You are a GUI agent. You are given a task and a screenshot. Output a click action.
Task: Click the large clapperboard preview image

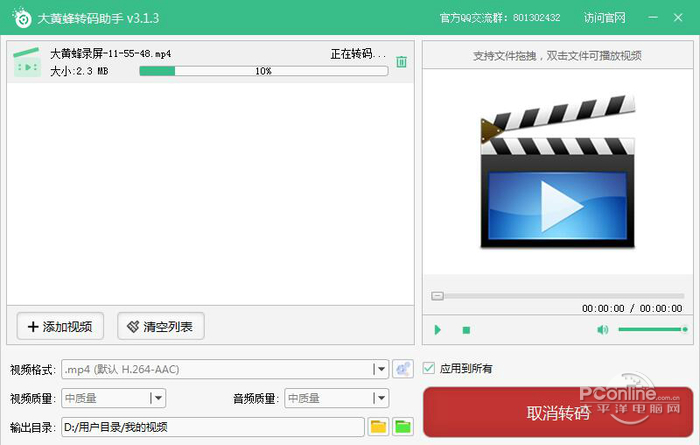tap(558, 171)
